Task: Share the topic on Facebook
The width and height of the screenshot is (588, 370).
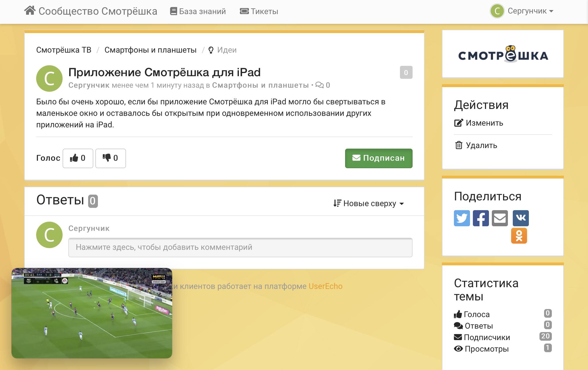Action: click(481, 218)
